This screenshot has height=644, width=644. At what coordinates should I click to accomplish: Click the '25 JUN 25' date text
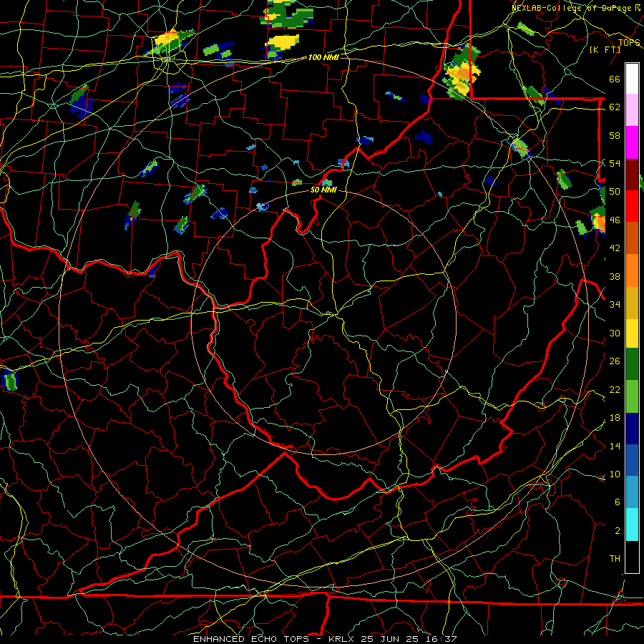tap(389, 639)
